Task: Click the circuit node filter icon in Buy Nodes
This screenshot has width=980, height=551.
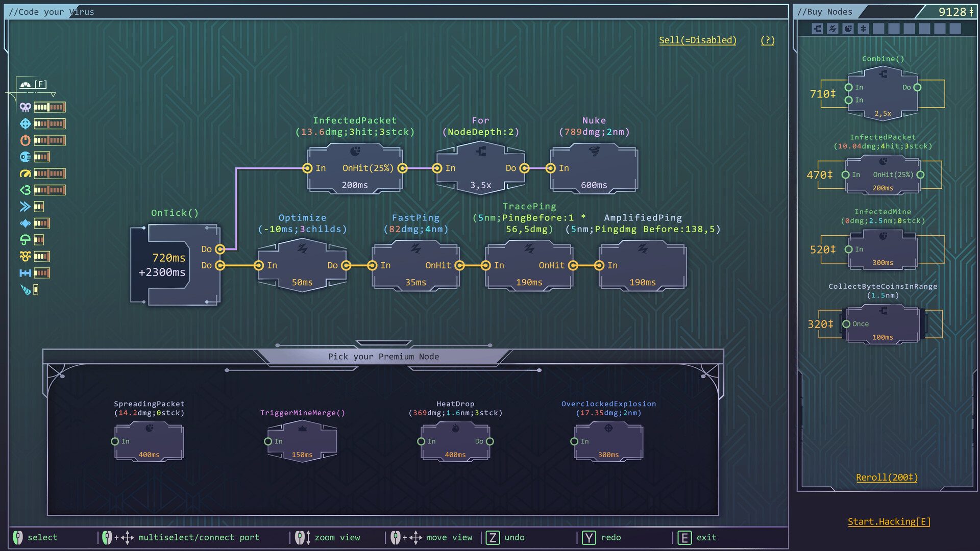Action: tap(817, 29)
